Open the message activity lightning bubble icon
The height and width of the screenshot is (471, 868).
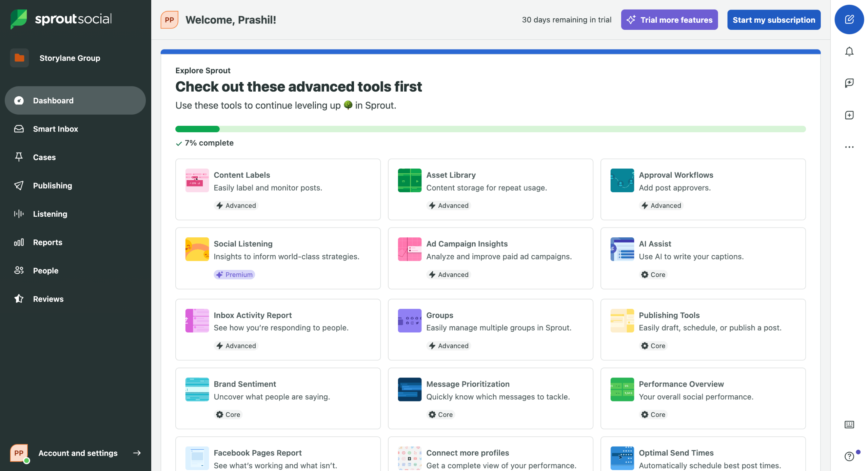(849, 83)
